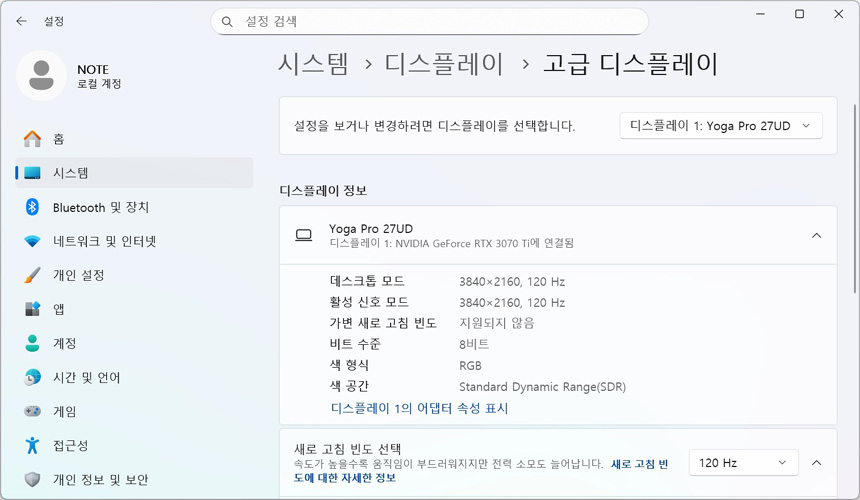Click the Home house icon in sidebar
Viewport: 860px width, 500px height.
click(x=33, y=139)
